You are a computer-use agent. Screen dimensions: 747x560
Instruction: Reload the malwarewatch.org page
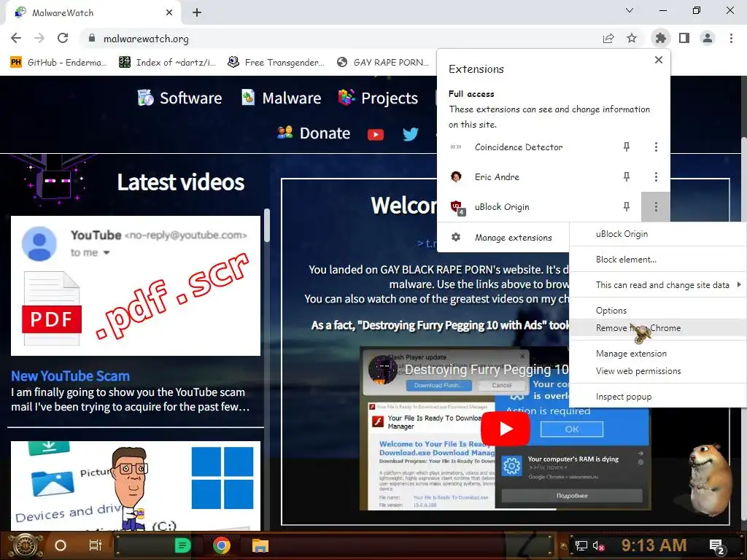(63, 38)
